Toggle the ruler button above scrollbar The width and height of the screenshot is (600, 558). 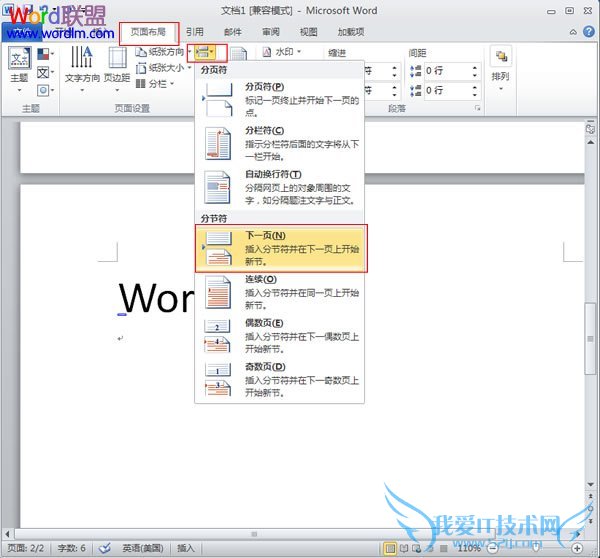pos(590,129)
